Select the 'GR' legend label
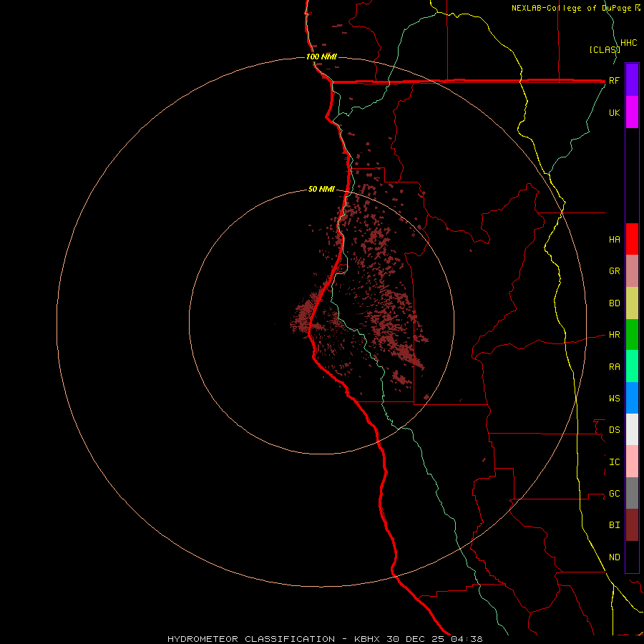Screen dimensions: 644x644 614,271
